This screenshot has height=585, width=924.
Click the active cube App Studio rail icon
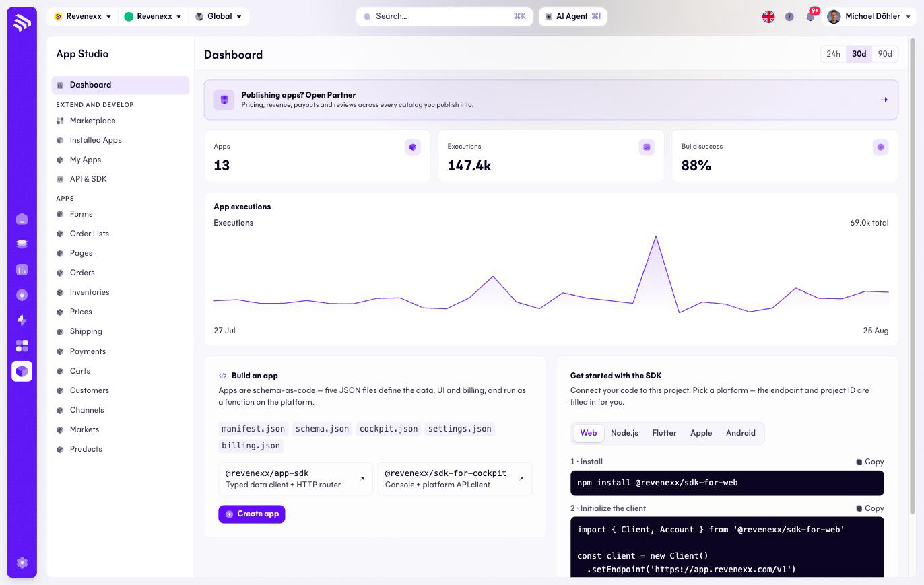point(22,371)
